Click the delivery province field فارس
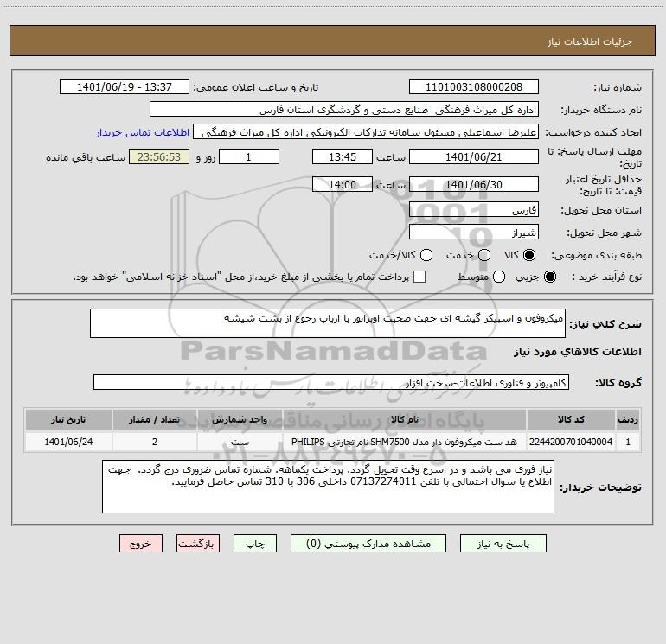 474,209
